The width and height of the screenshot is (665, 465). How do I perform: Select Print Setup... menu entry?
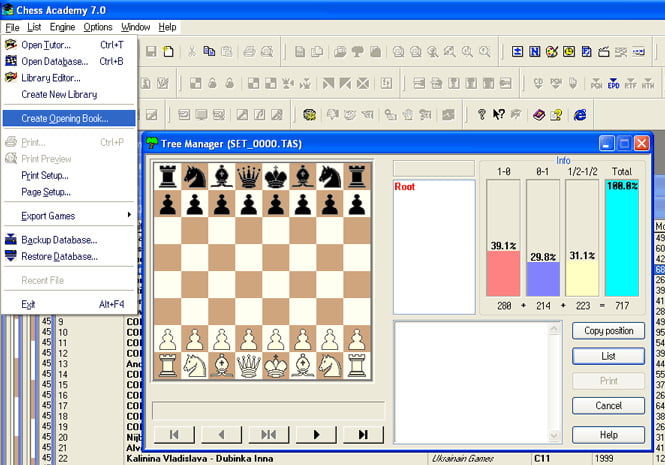coord(69,175)
